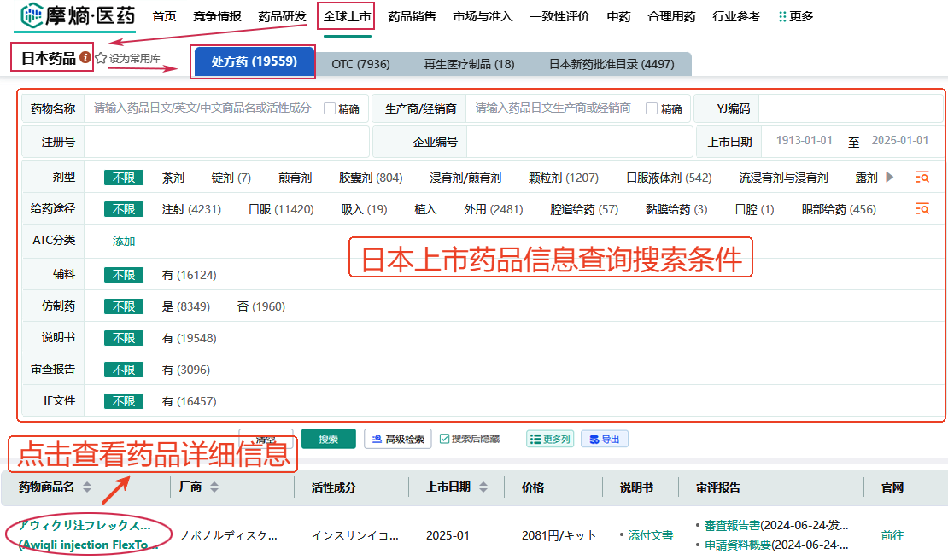Sort by 上市日期 column arrows
This screenshot has width=948, height=560.
click(483, 487)
